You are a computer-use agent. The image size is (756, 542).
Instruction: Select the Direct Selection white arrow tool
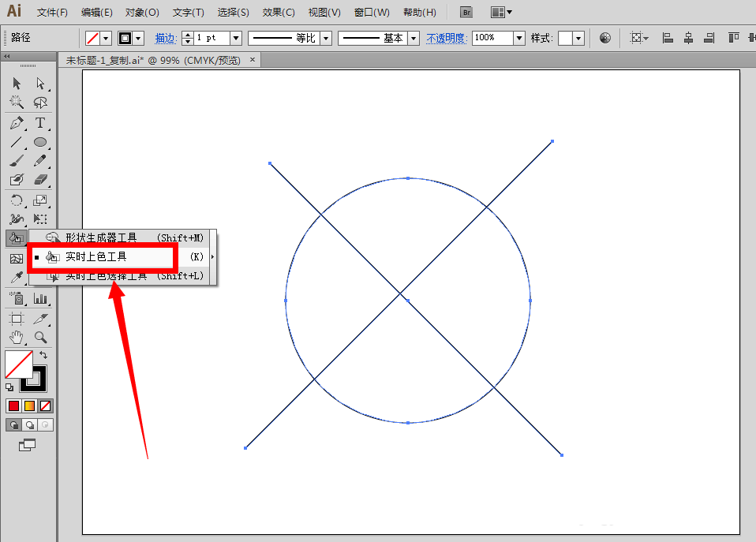(40, 84)
